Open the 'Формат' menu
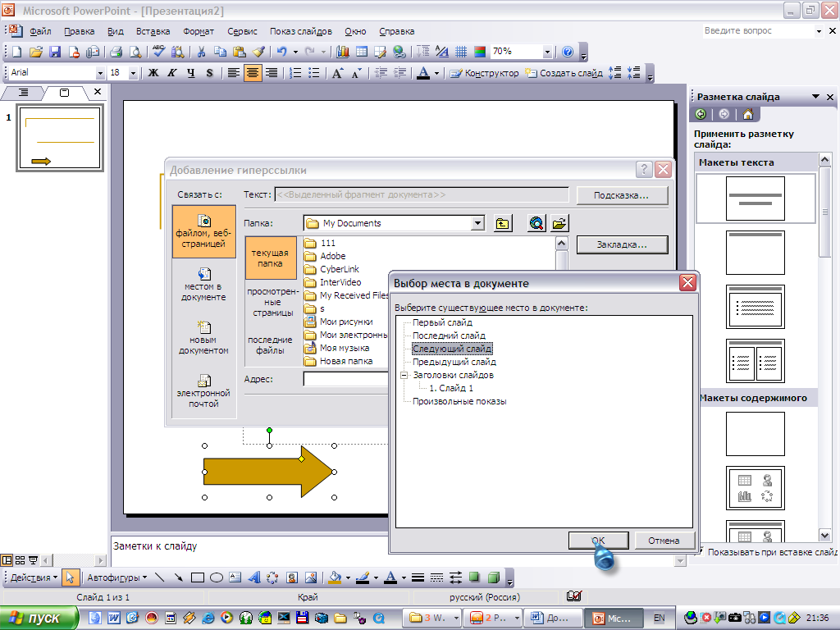Viewport: 840px width, 630px height. click(x=199, y=31)
